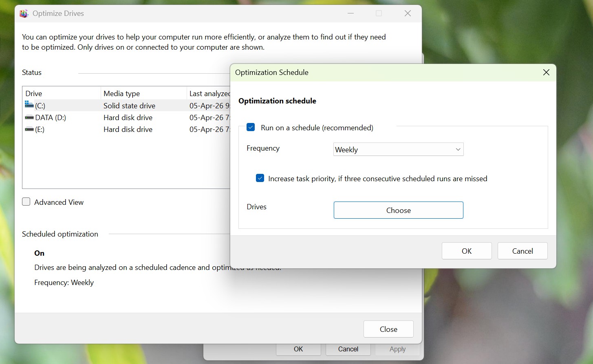593x364 pixels.
Task: Enable Run on a schedule
Action: pyautogui.click(x=251, y=127)
